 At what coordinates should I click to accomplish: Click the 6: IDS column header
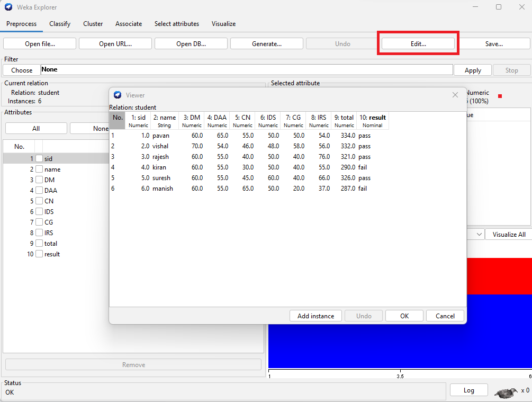tap(268, 121)
